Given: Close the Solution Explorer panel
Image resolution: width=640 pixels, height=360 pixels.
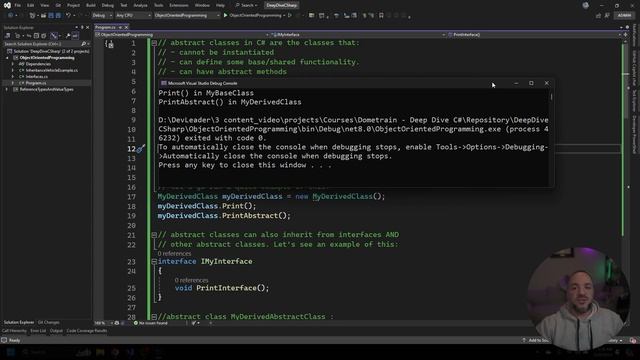Looking at the screenshot, I should coord(87,28).
